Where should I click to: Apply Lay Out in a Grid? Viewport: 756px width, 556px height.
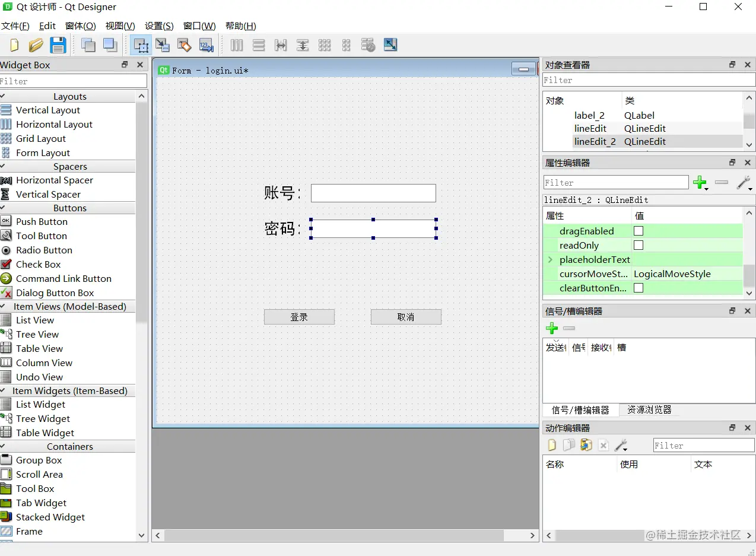(x=325, y=45)
